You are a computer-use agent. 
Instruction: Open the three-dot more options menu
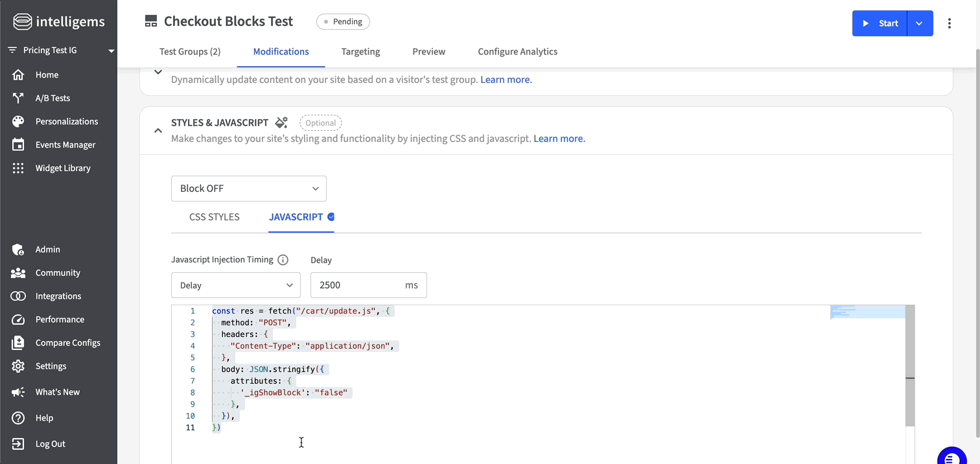point(950,23)
